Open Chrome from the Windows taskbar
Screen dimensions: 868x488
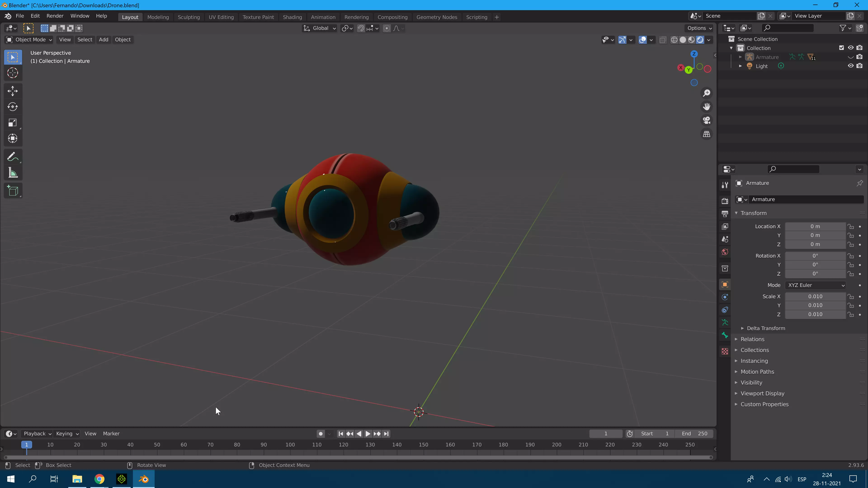click(x=99, y=479)
